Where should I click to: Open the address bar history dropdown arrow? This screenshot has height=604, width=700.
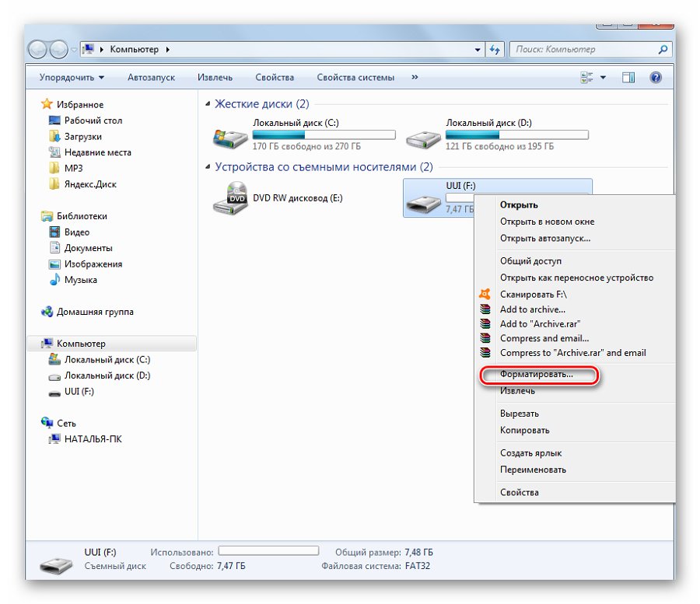point(478,50)
